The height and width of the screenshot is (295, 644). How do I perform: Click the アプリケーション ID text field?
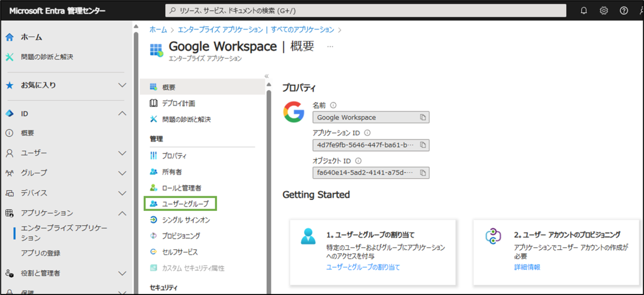[371, 145]
